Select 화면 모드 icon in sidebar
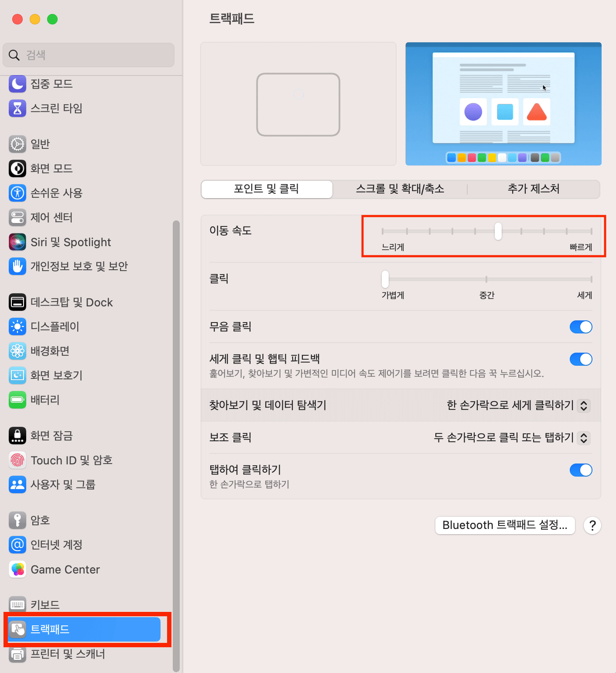This screenshot has height=673, width=616. (x=17, y=168)
